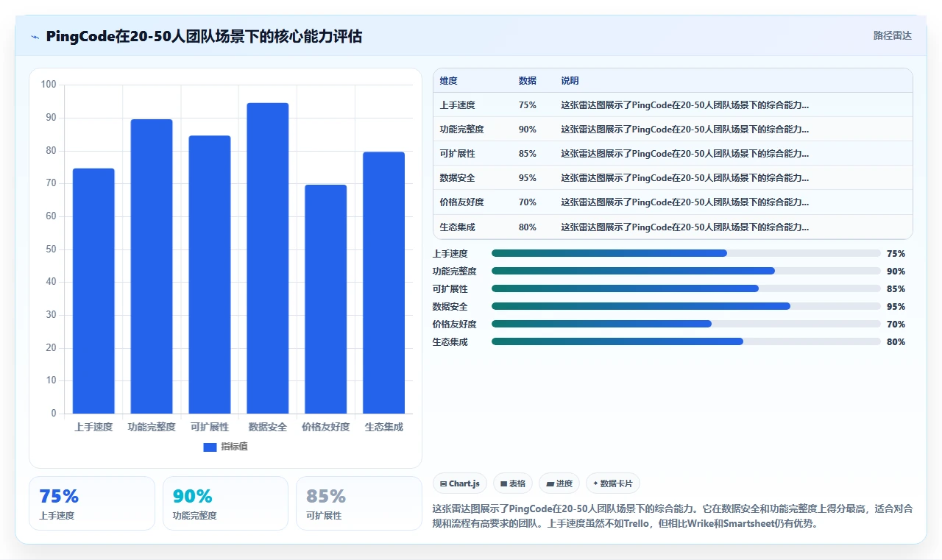Click the 上手速度 progress bar

click(686, 253)
